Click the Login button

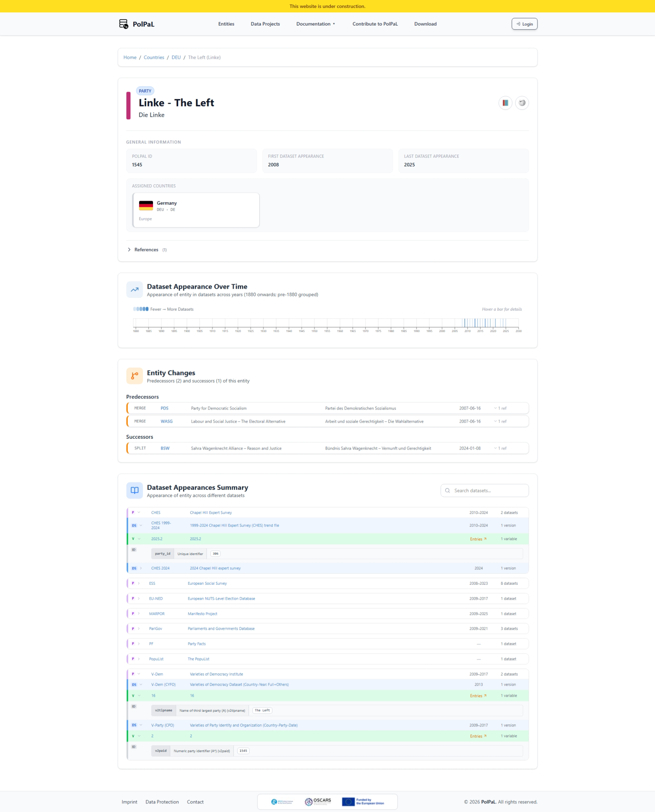coord(524,24)
